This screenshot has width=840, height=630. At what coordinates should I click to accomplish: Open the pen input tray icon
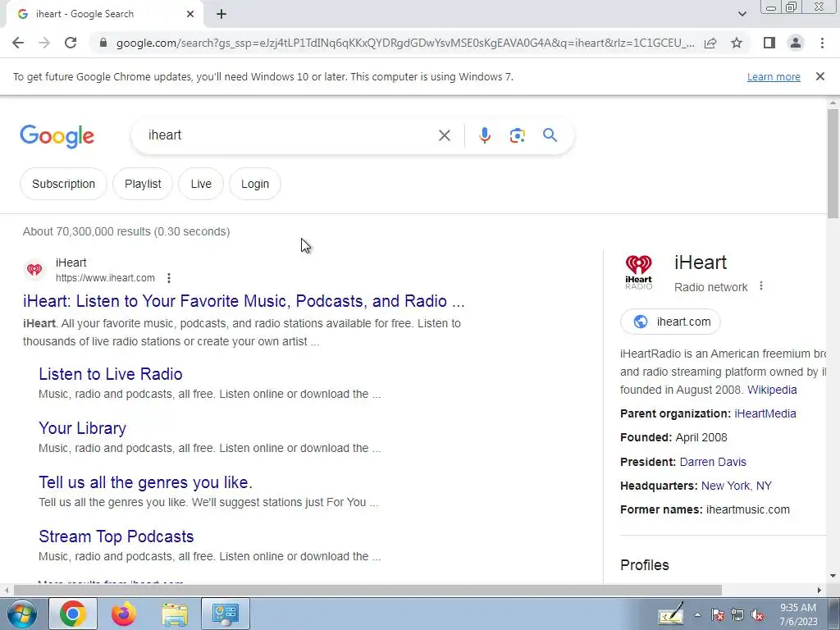670,614
